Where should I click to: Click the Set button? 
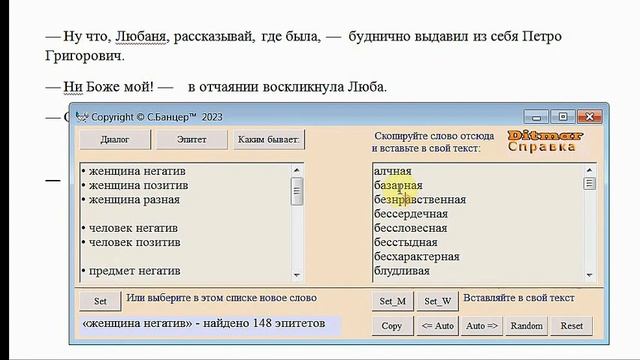tap(100, 301)
